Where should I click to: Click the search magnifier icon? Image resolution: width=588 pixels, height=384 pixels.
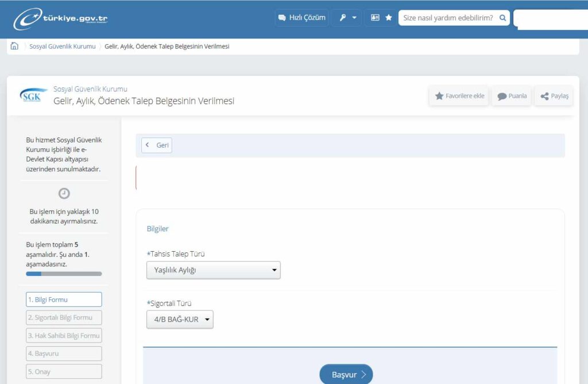click(503, 18)
